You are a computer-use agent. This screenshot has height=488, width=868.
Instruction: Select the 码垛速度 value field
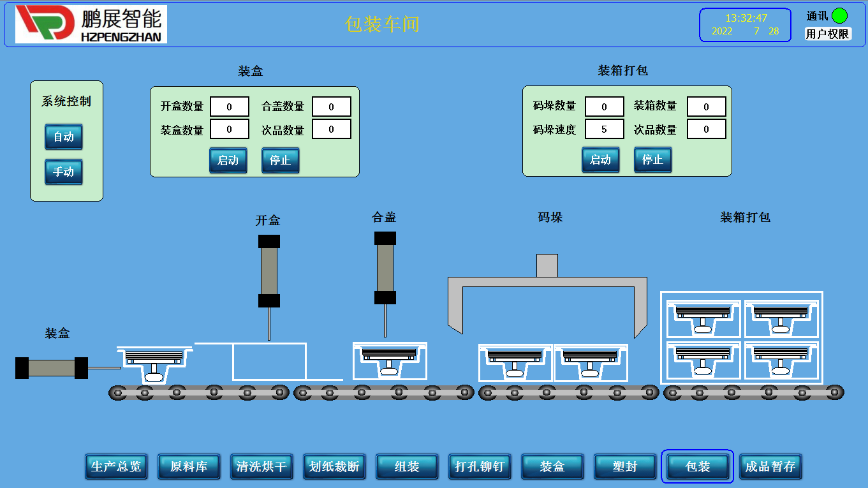pyautogui.click(x=604, y=129)
